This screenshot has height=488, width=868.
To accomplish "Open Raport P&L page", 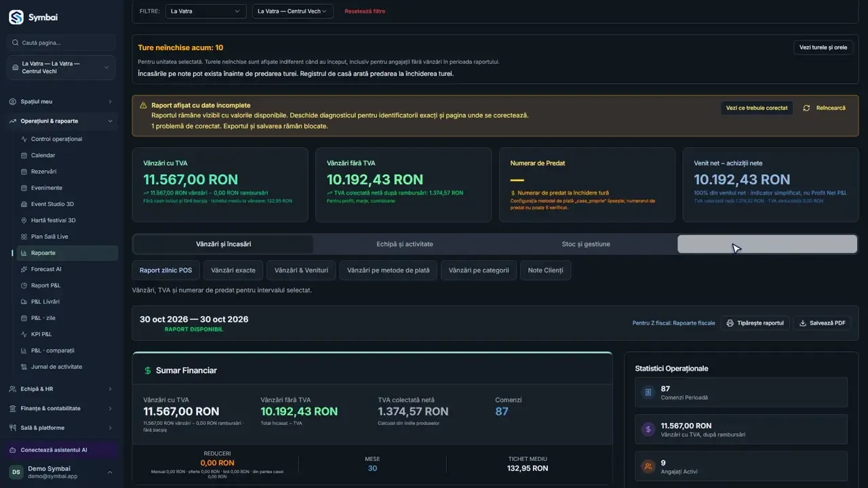I will pyautogui.click(x=66, y=285).
